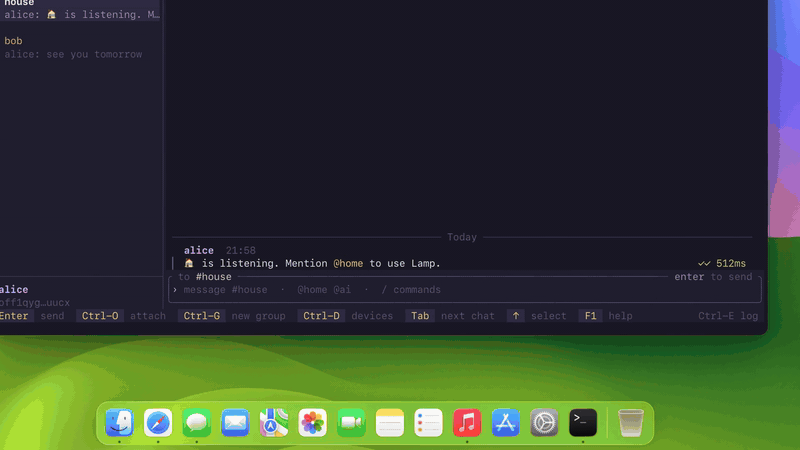This screenshot has width=800, height=450.
Task: Open the Music app icon
Action: (x=467, y=422)
